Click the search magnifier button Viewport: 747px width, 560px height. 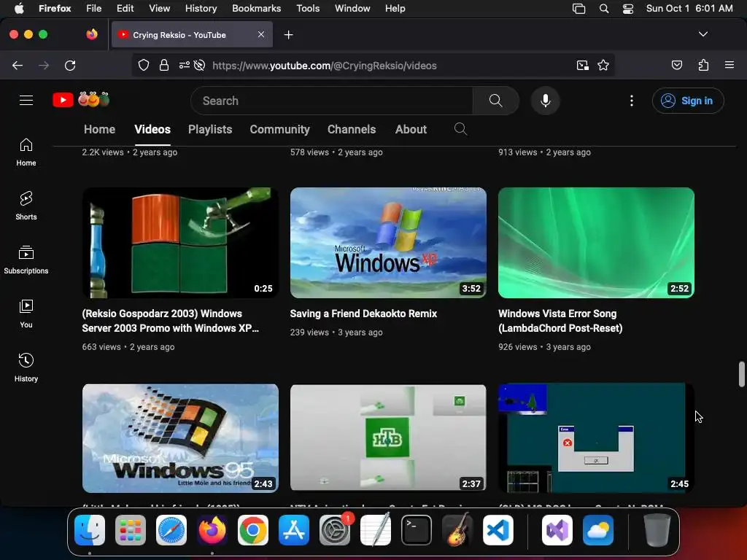coord(495,101)
